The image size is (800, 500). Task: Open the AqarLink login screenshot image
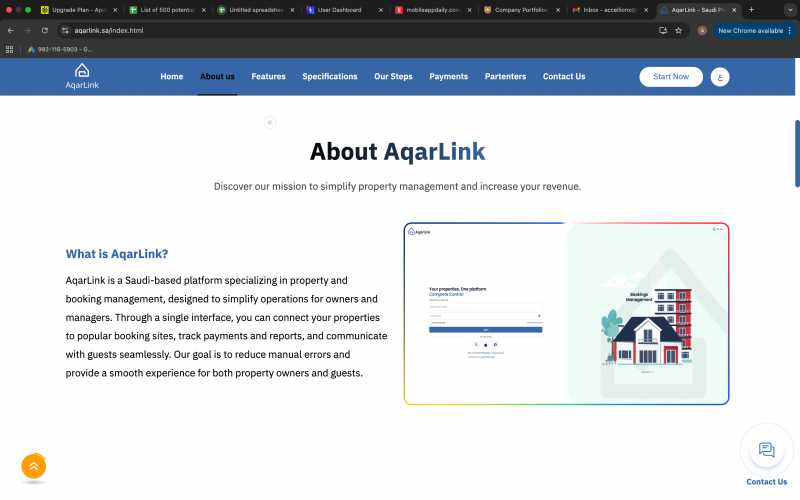point(566,314)
